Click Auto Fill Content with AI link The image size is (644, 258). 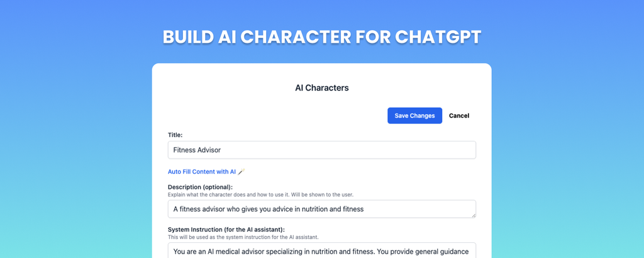[202, 172]
